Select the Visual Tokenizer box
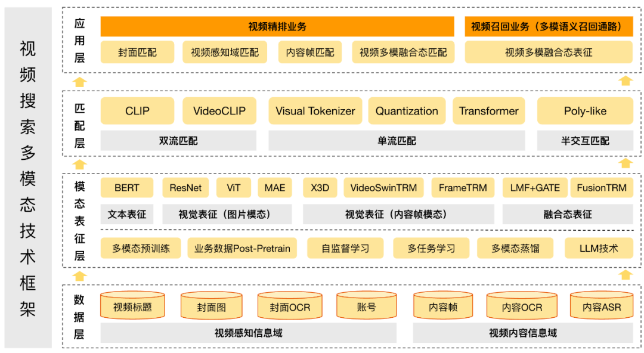 point(315,111)
